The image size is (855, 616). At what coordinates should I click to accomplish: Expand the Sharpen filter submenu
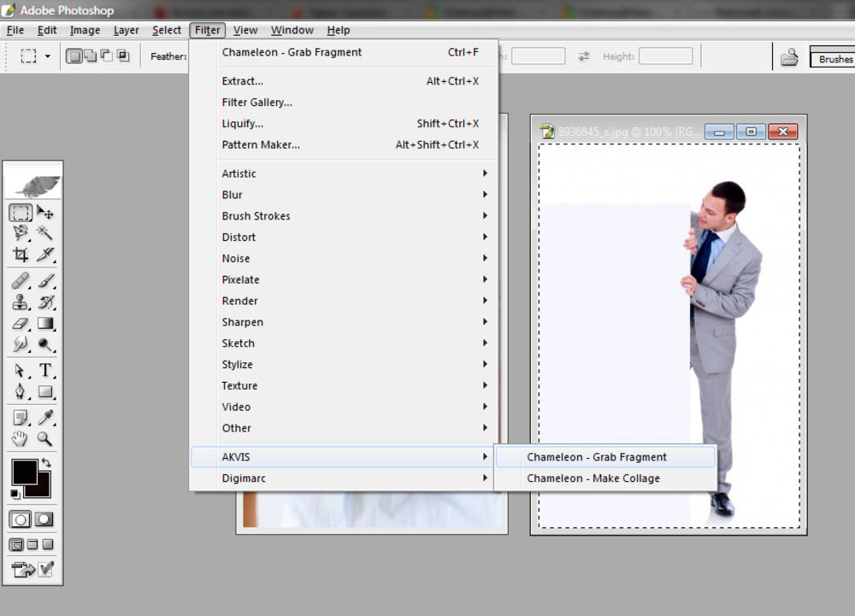344,322
